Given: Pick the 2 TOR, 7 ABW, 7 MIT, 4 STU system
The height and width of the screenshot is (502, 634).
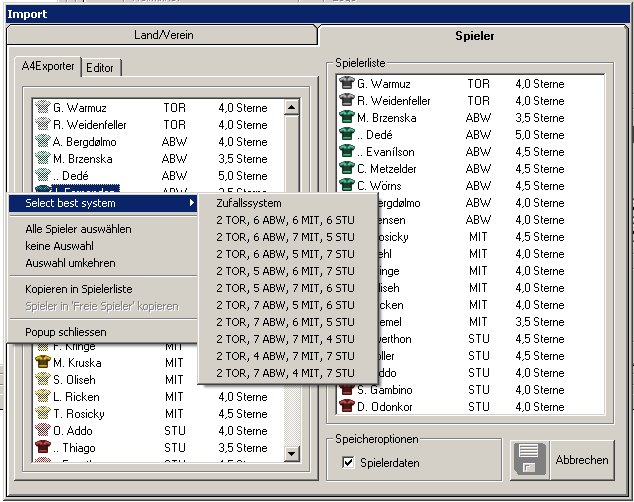Looking at the screenshot, I should pyautogui.click(x=285, y=339).
